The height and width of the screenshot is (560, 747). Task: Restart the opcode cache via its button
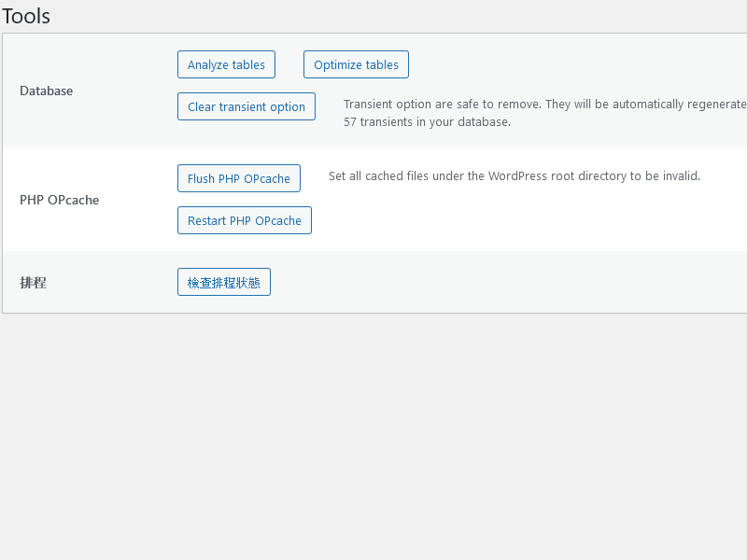[x=245, y=220]
